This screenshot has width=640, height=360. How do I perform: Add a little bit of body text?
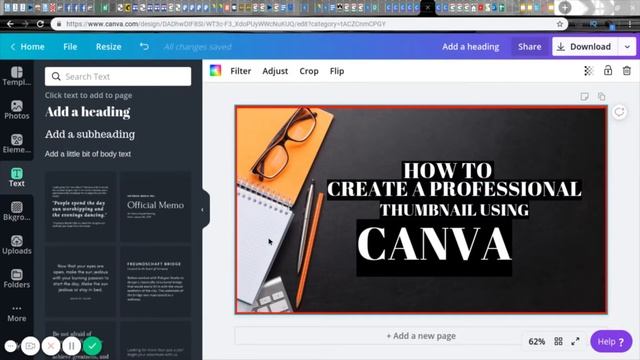(x=88, y=154)
